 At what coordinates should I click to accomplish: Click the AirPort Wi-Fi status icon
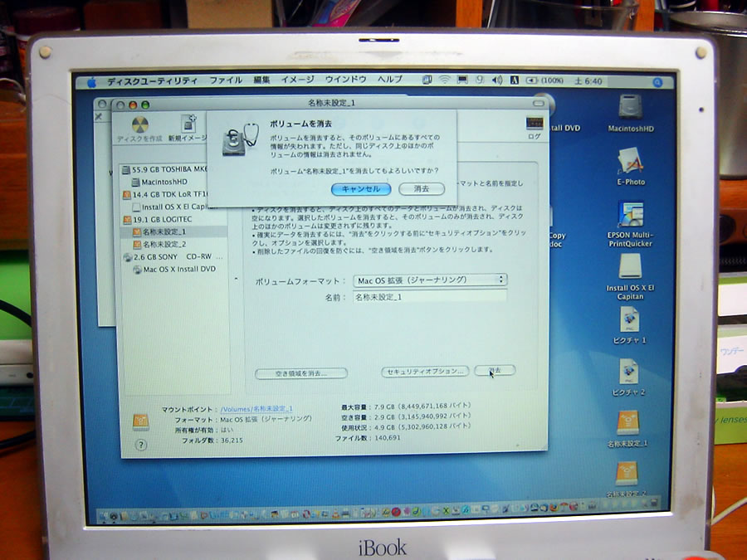click(444, 80)
